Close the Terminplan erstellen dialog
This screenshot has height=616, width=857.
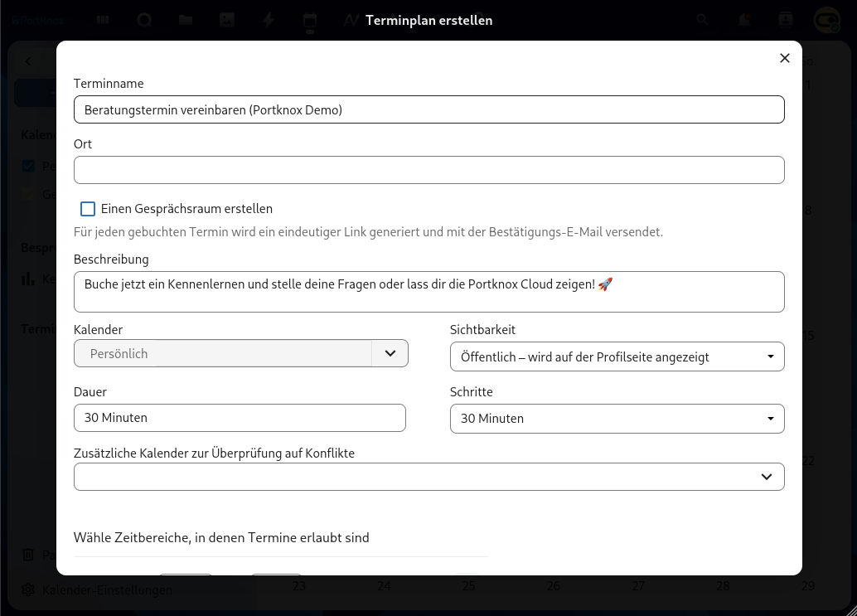point(785,58)
